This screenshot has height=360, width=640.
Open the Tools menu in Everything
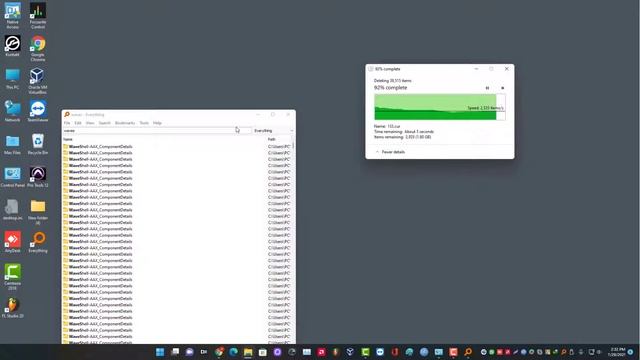click(144, 123)
